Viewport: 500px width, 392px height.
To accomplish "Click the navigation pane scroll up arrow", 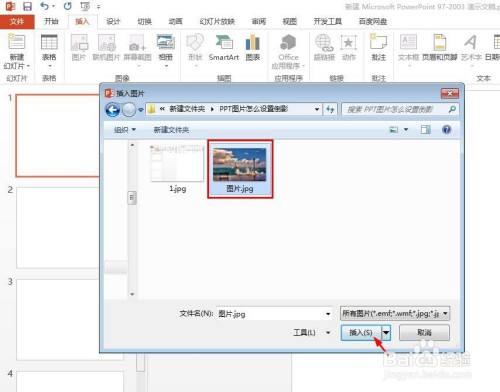I will (132, 145).
